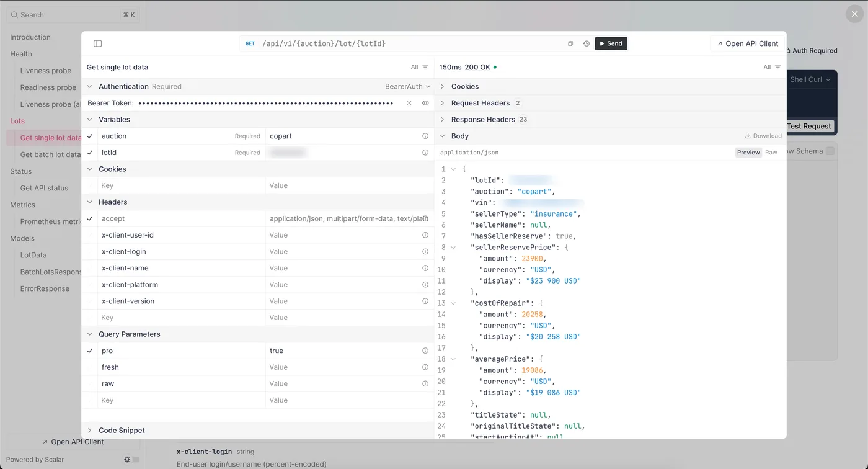The image size is (868, 469).
Task: Show info for auction variable
Action: click(425, 136)
